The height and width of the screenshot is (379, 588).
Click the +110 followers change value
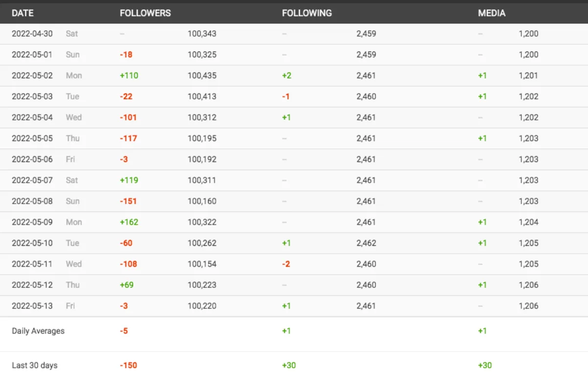(129, 75)
